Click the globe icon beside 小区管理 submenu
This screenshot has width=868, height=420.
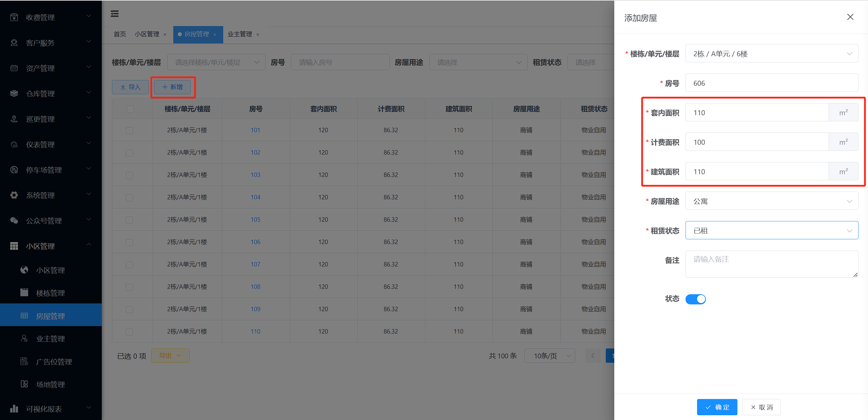(24, 270)
